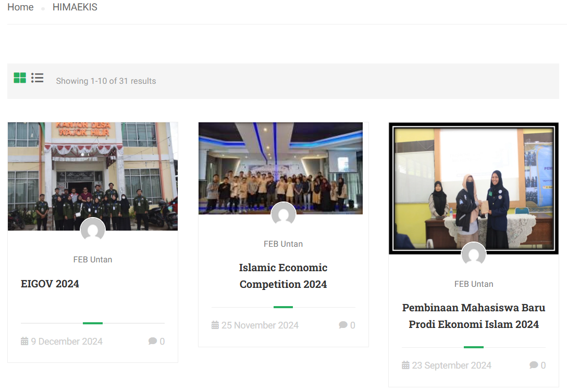Switch to list view layout
The width and height of the screenshot is (567, 392).
[x=37, y=78]
